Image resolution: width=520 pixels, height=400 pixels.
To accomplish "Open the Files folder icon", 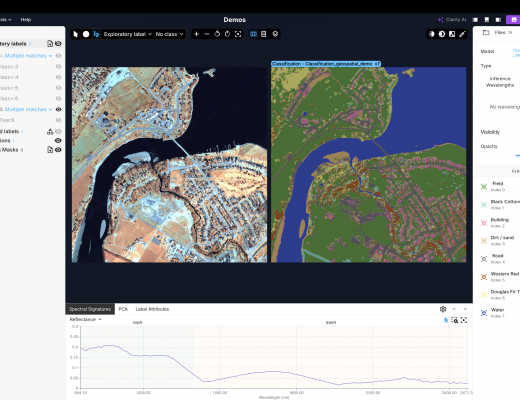I will point(486,32).
